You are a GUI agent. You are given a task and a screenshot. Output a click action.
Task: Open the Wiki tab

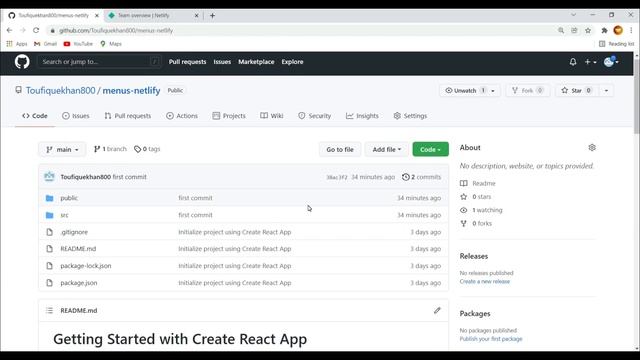click(x=272, y=116)
